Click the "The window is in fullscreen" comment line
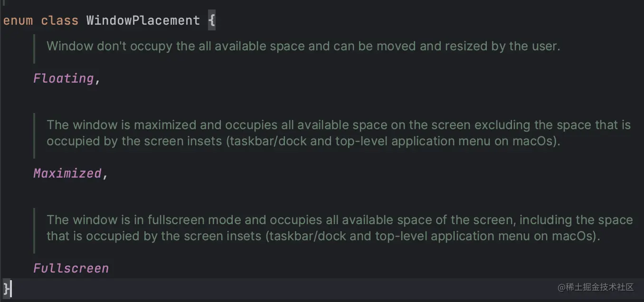The image size is (644, 302). click(340, 220)
